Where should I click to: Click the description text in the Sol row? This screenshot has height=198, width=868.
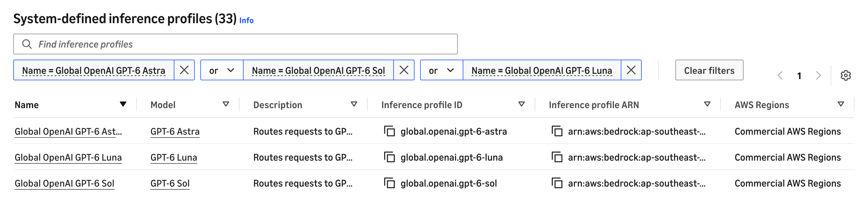303,183
